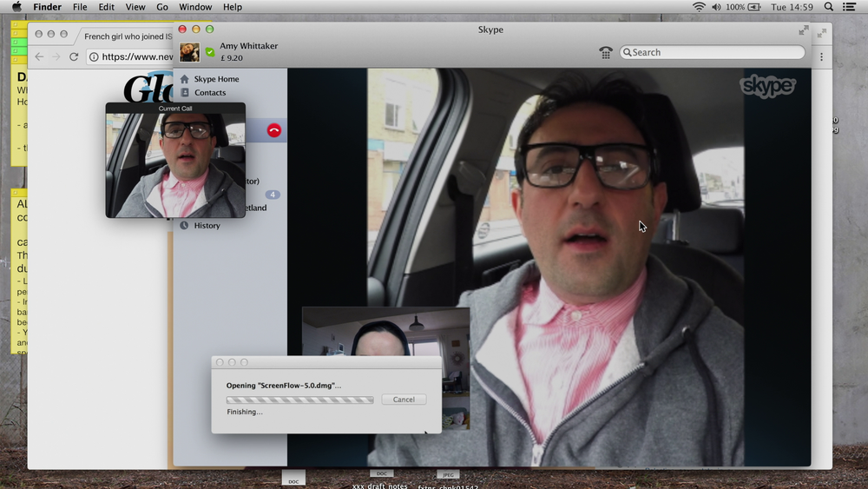Click the dmg opening progress bar
868x489 pixels.
pyautogui.click(x=299, y=400)
